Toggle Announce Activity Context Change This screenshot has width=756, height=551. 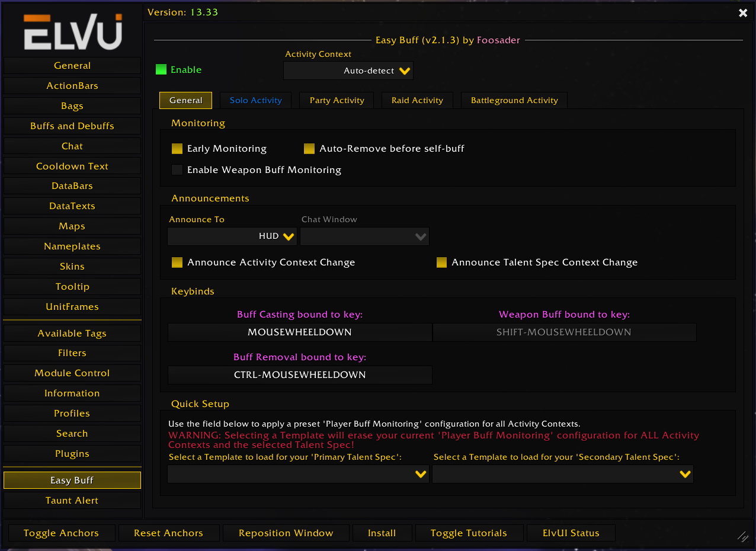pyautogui.click(x=177, y=262)
